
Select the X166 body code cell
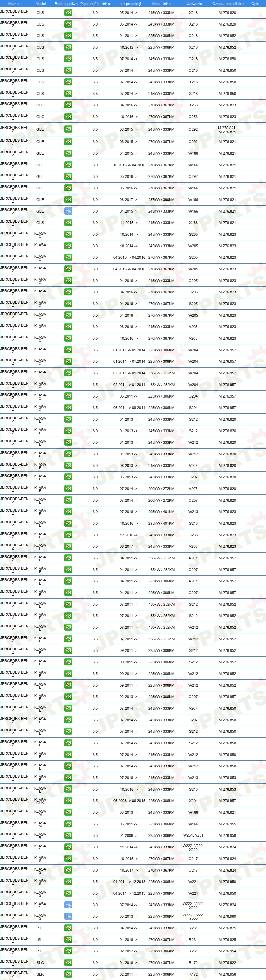coord(193,223)
